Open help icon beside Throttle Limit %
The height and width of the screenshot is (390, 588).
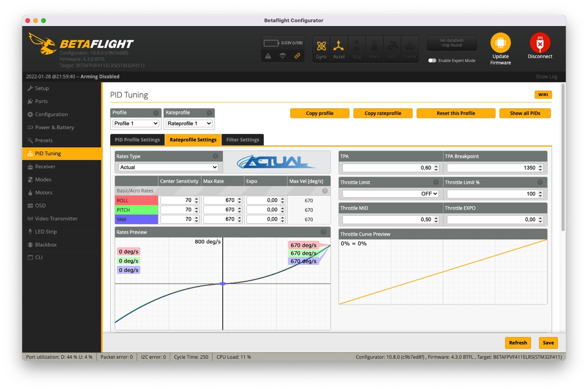coord(540,182)
